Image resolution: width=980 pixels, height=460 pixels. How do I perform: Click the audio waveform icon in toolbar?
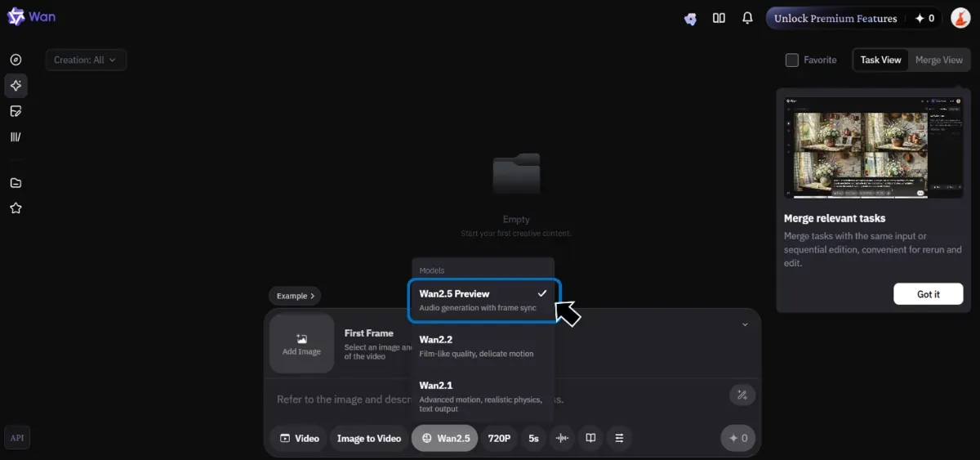pos(562,438)
